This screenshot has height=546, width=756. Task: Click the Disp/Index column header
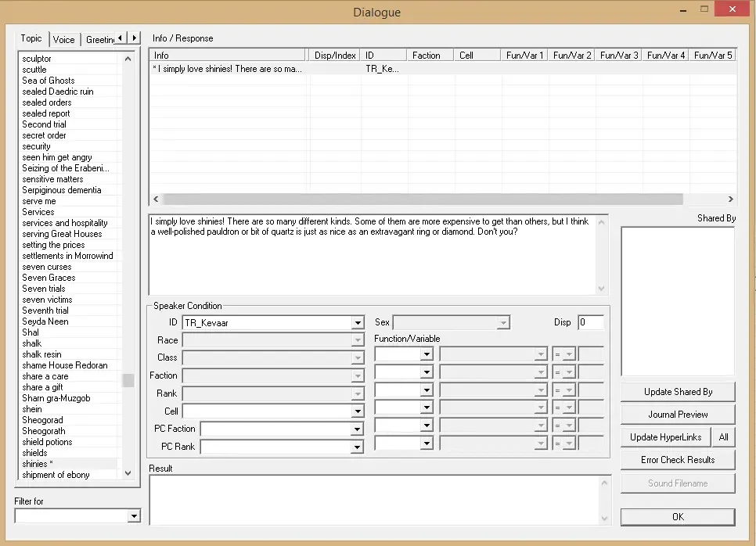coord(335,56)
